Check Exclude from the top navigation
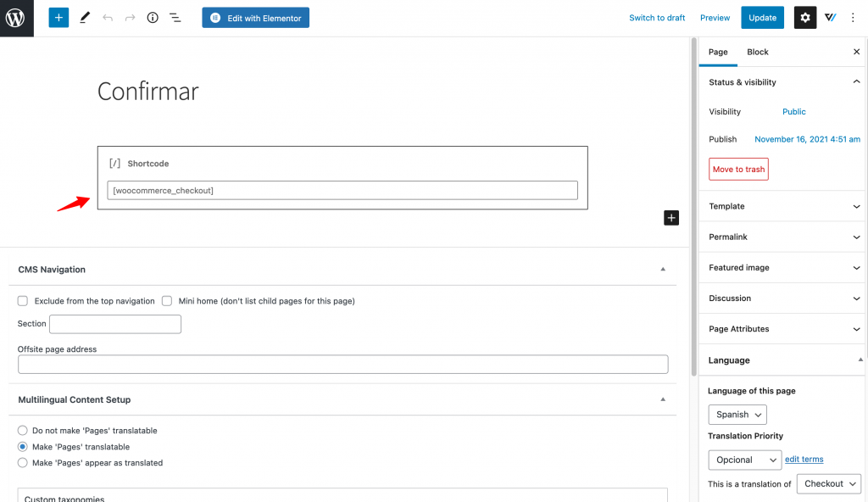 pos(23,301)
